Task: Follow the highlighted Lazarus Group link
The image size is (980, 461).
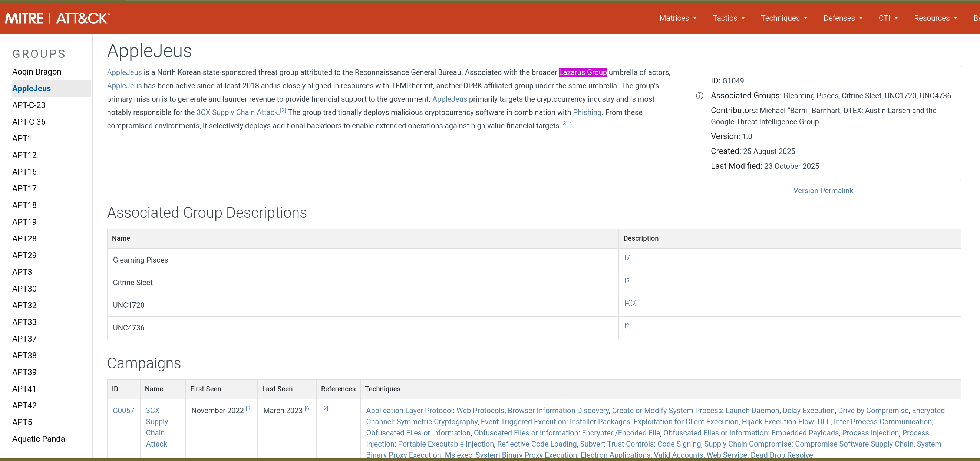Action: (x=583, y=72)
